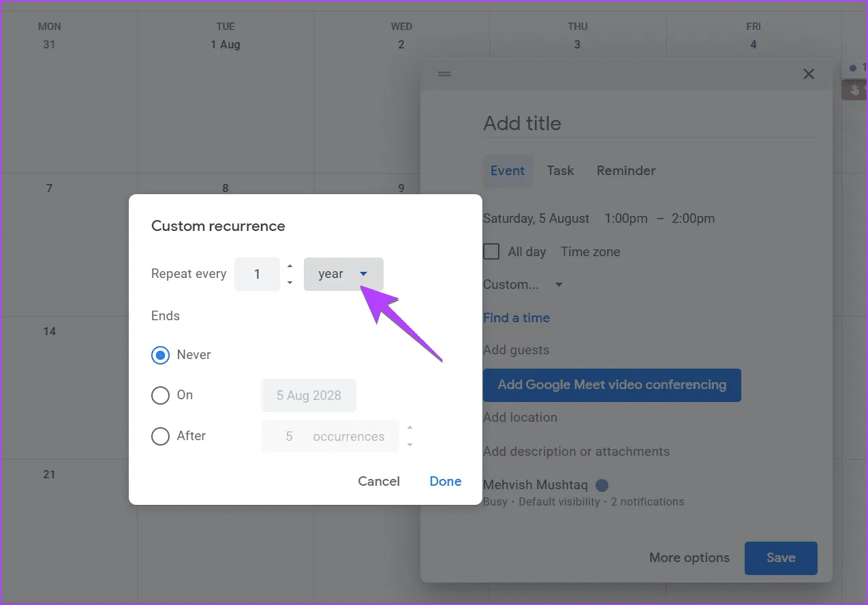The height and width of the screenshot is (605, 868).
Task: Click the calendar color dot beside Mehvish Mushtaq
Action: tap(602, 485)
